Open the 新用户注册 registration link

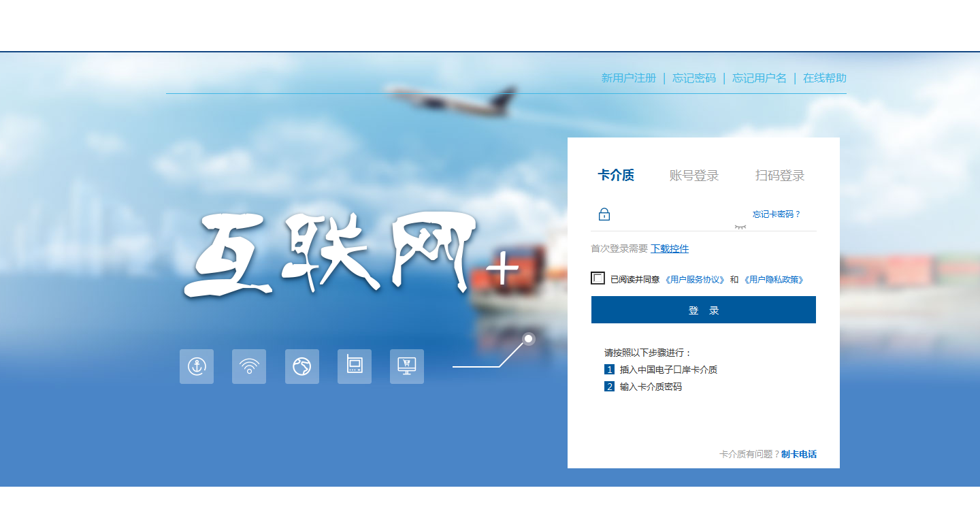627,78
